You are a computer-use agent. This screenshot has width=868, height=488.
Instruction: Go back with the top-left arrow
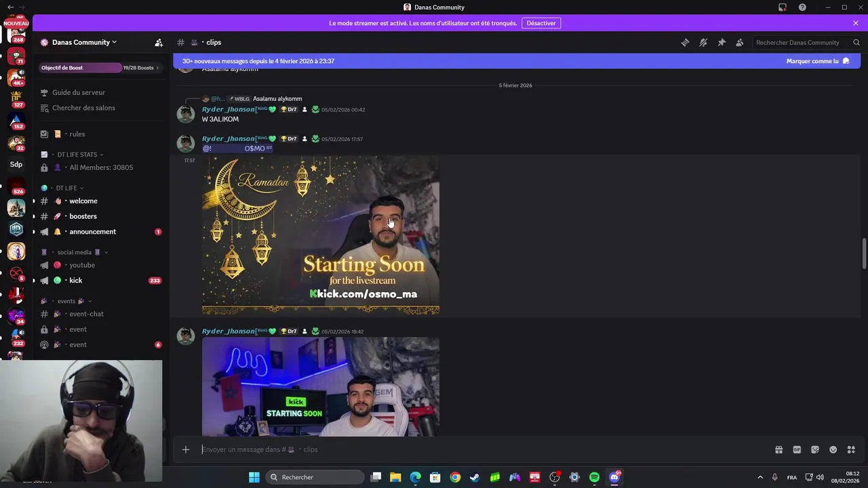coord(10,7)
